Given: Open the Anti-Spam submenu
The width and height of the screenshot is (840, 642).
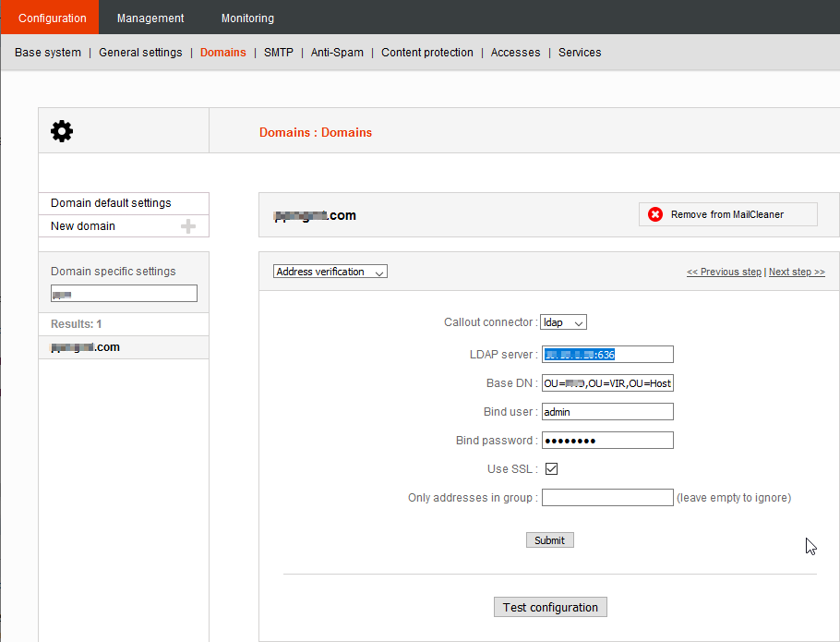Looking at the screenshot, I should click(x=337, y=53).
